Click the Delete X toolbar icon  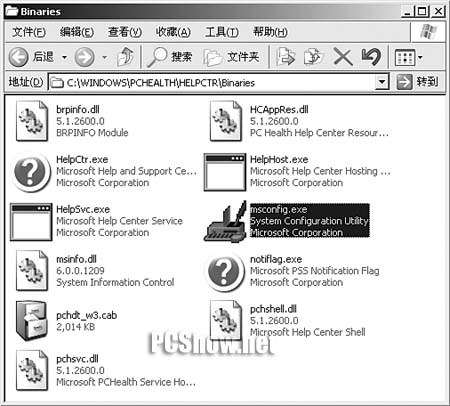pos(343,57)
